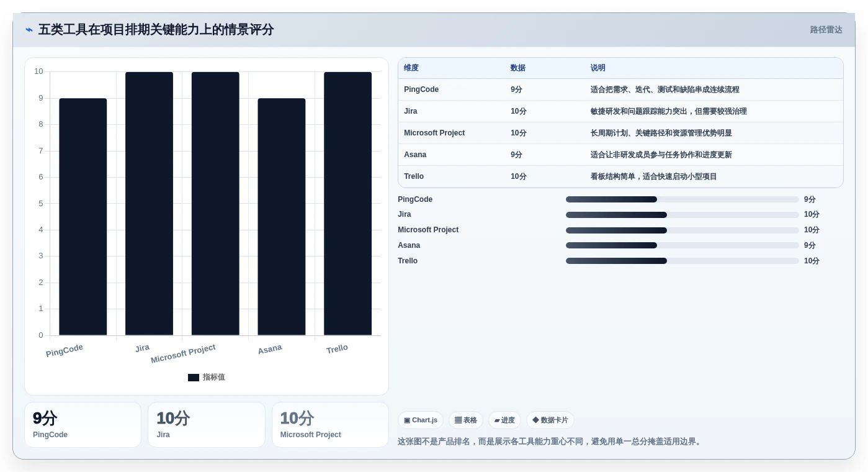
Task: Click the Trello bar in the chart
Action: (347, 204)
